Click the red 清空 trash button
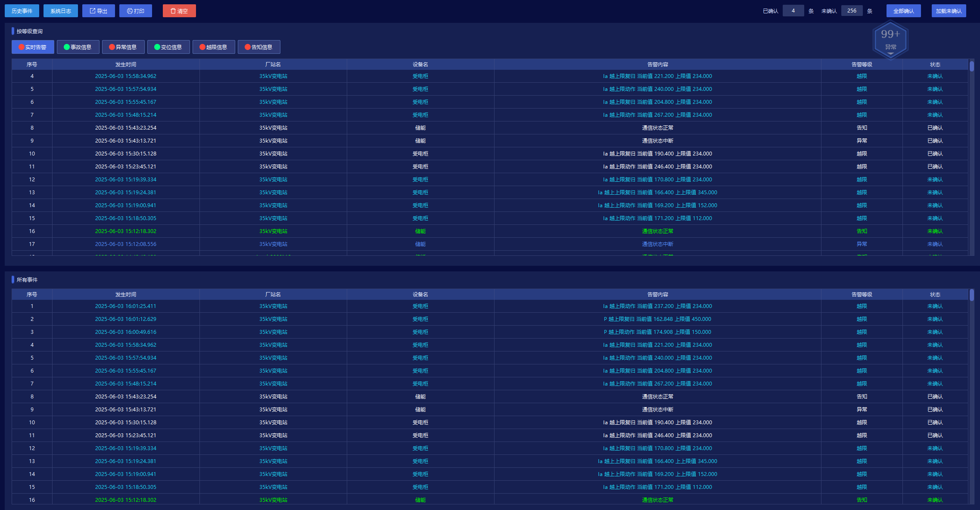Image resolution: width=980 pixels, height=510 pixels. 179,11
